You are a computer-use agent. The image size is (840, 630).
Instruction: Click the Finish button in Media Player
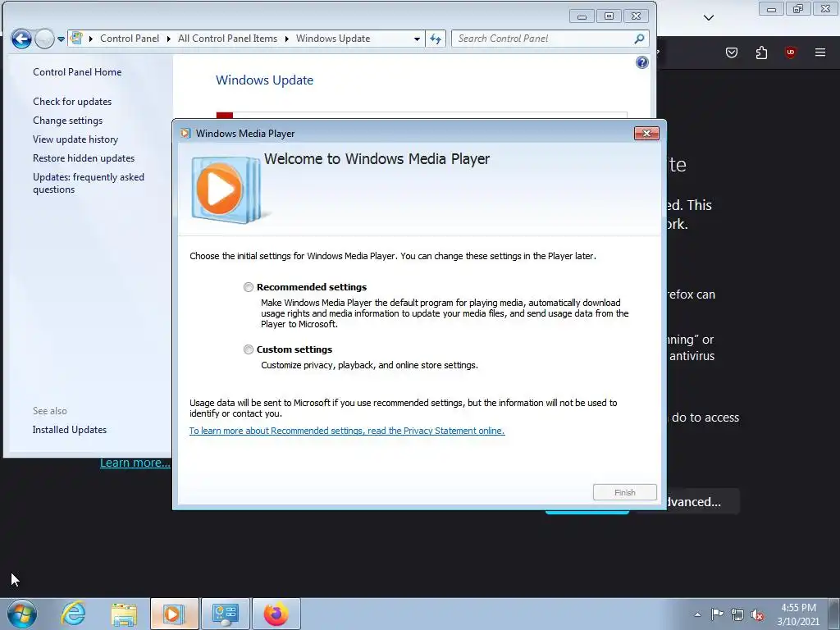pos(624,492)
